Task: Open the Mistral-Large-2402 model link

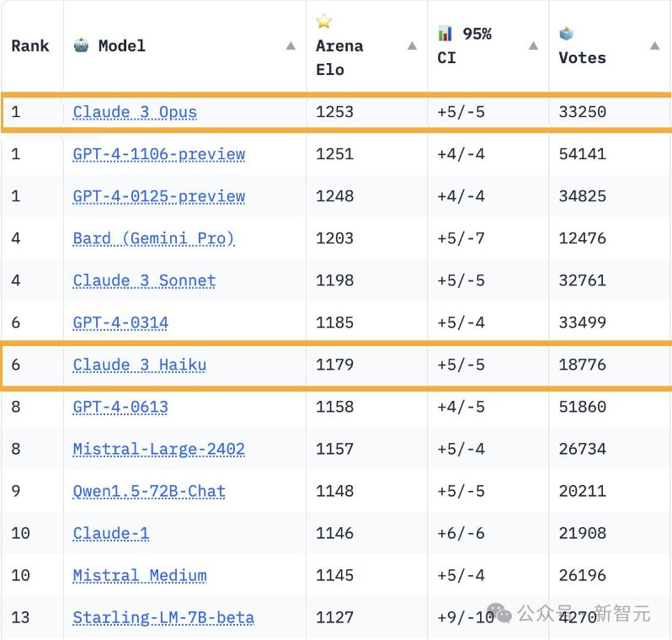Action: point(159,449)
